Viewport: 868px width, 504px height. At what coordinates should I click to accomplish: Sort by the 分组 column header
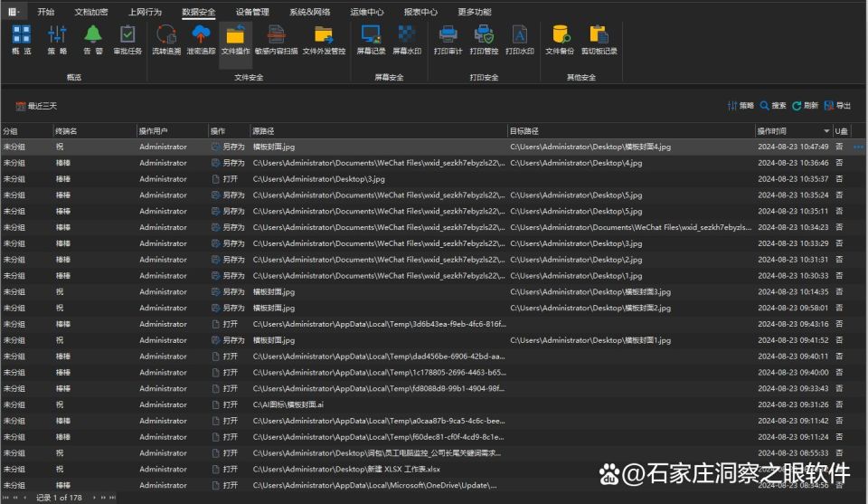point(26,131)
